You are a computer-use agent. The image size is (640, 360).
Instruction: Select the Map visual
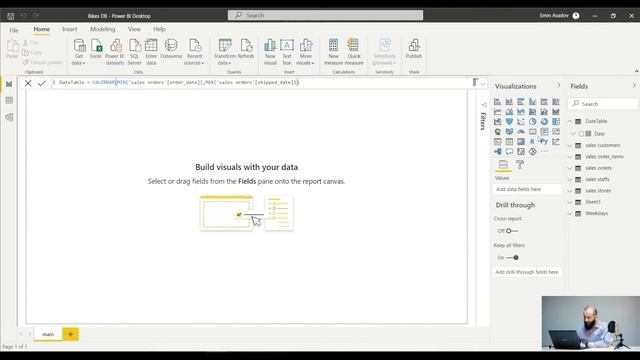pyautogui.click(x=498, y=131)
